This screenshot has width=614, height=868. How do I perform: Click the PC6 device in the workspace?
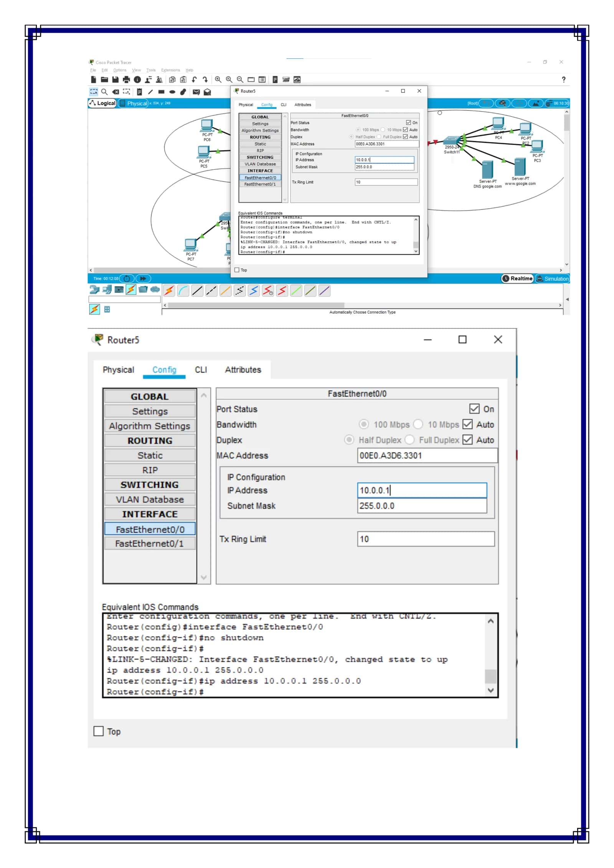[207, 125]
